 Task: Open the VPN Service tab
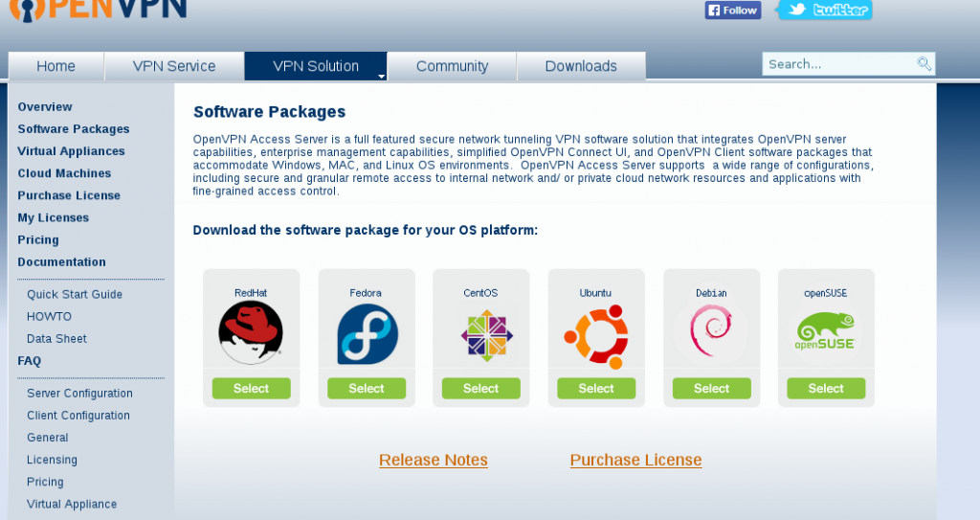pos(174,66)
